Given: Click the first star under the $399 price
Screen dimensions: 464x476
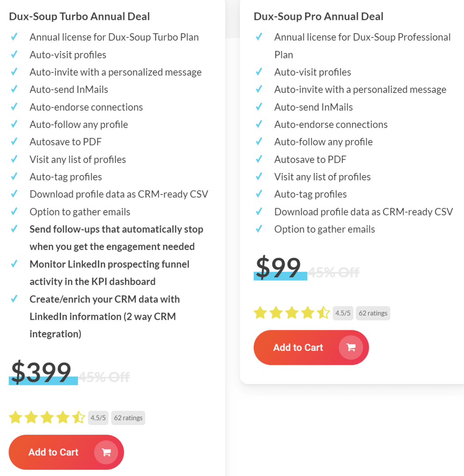Looking at the screenshot, I should tap(15, 418).
